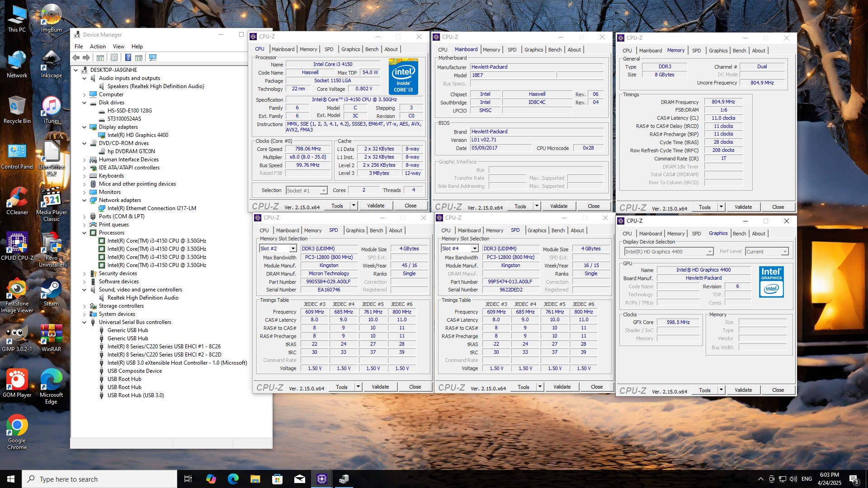Open Recycle Bin on desktop

tap(17, 110)
